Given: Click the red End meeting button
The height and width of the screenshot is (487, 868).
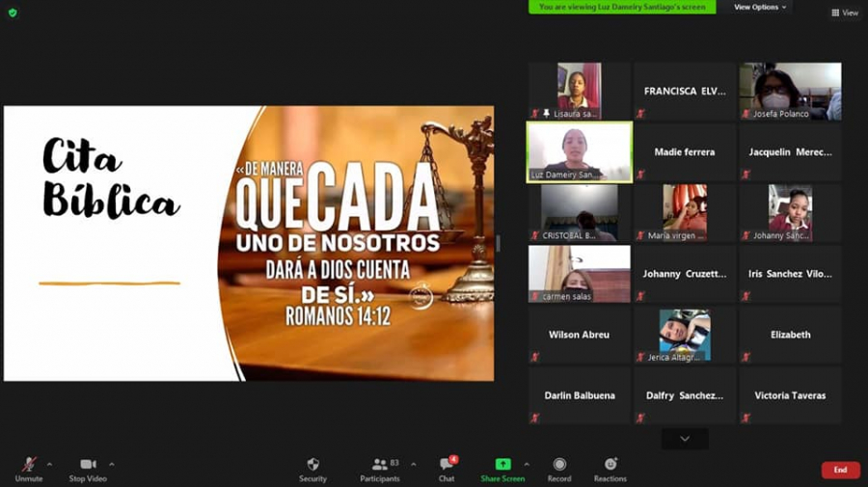Looking at the screenshot, I should (x=840, y=470).
